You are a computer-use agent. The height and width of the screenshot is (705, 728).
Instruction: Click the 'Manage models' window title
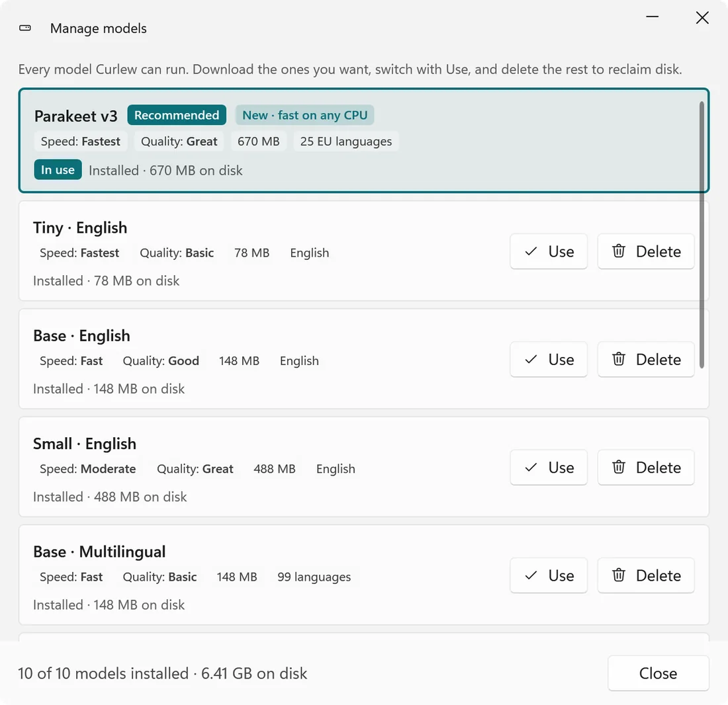99,28
